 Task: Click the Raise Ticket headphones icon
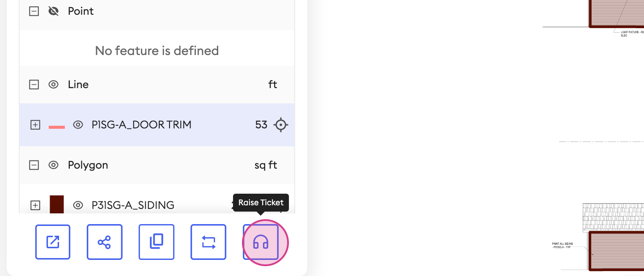[x=261, y=242]
